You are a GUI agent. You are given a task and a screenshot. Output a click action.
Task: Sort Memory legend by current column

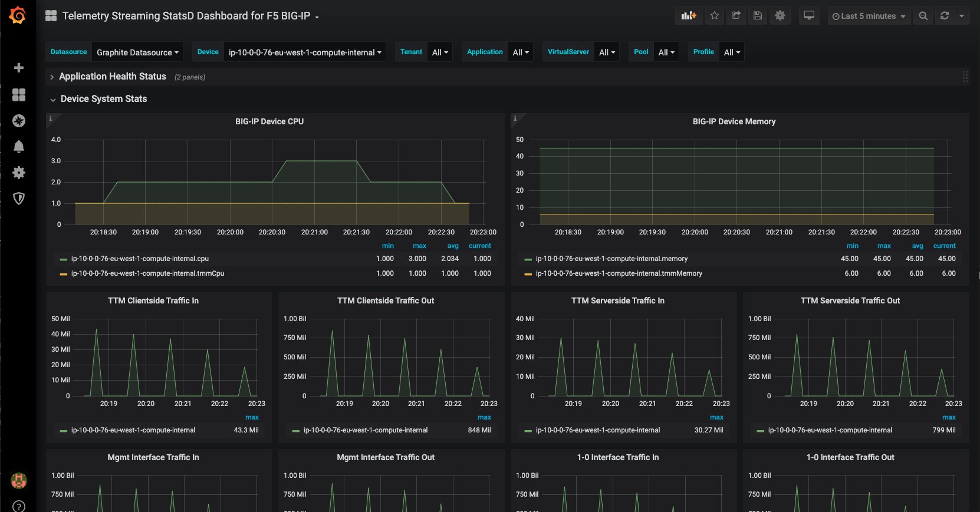pyautogui.click(x=945, y=246)
